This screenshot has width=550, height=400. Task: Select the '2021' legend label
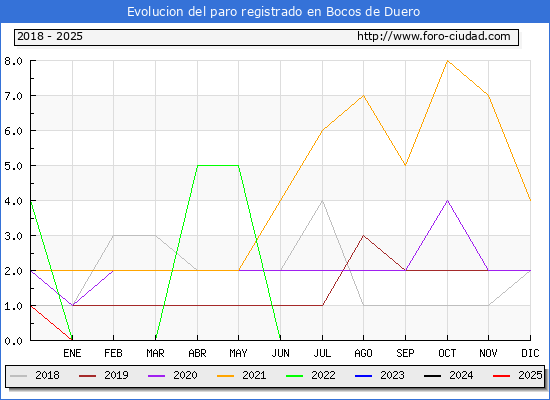point(254,375)
